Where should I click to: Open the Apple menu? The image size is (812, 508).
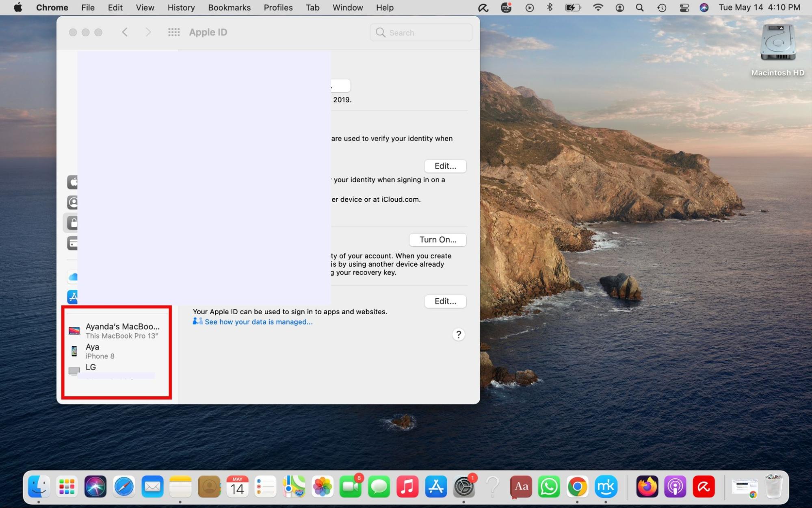click(x=18, y=7)
